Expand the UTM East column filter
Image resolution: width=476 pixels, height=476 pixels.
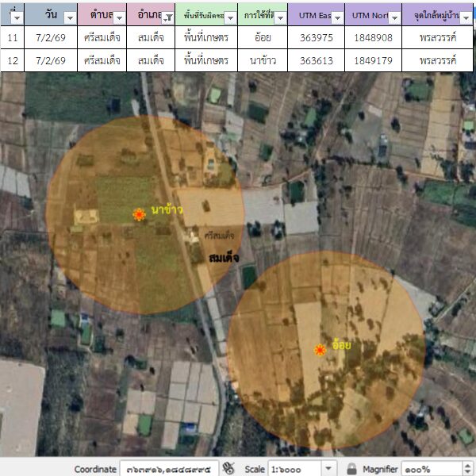tap(336, 17)
